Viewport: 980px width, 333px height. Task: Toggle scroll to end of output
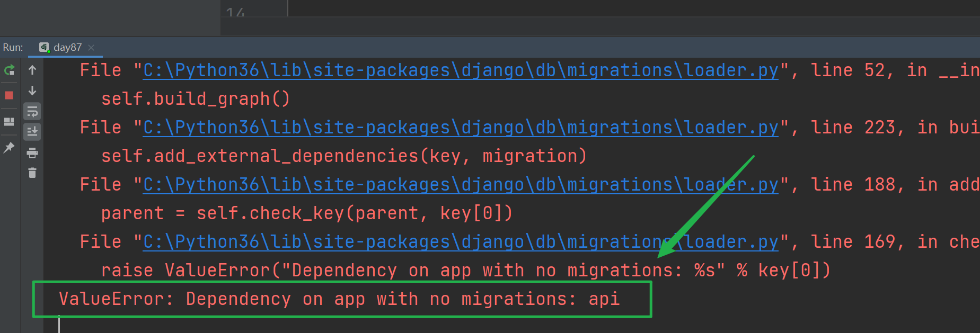point(32,131)
